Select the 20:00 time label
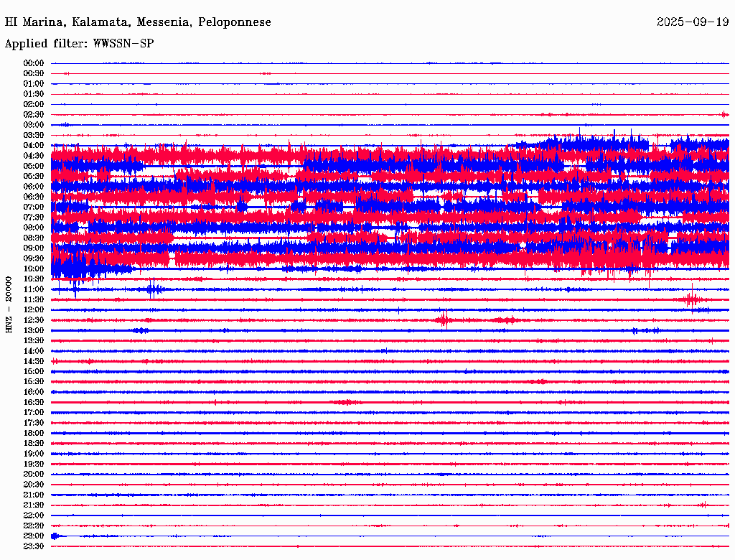 tap(34, 475)
